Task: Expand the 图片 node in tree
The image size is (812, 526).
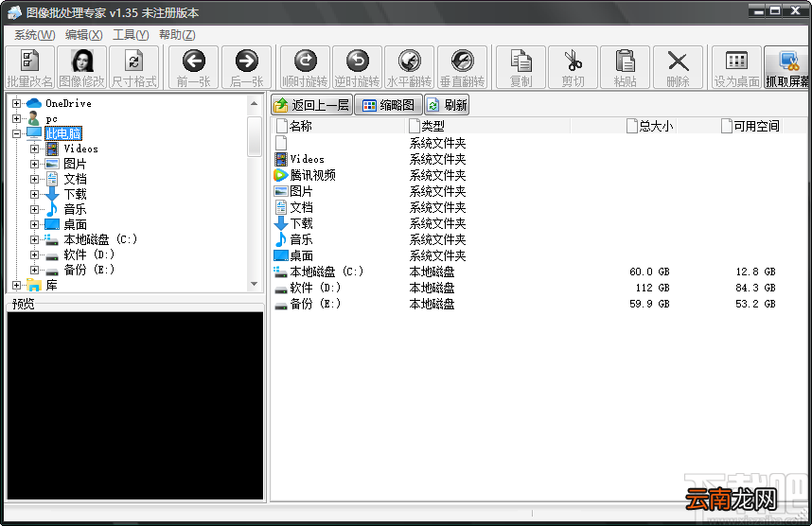Action: pyautogui.click(x=34, y=164)
